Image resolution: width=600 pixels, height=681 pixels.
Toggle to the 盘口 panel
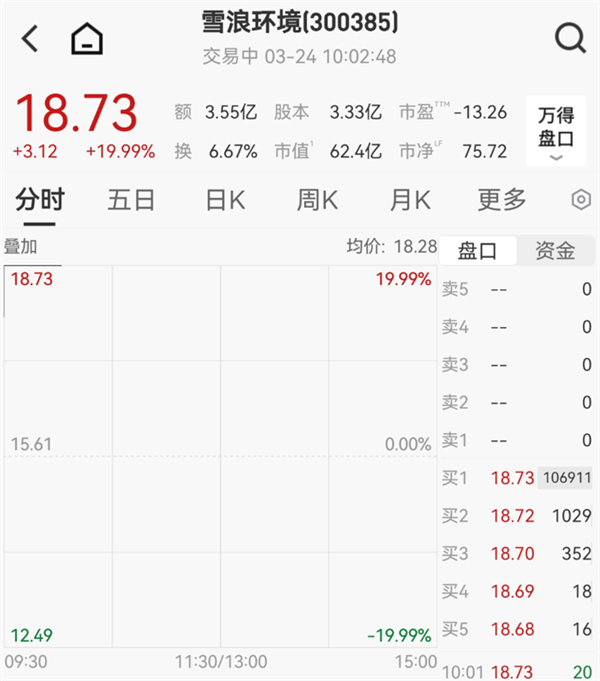pyautogui.click(x=478, y=250)
